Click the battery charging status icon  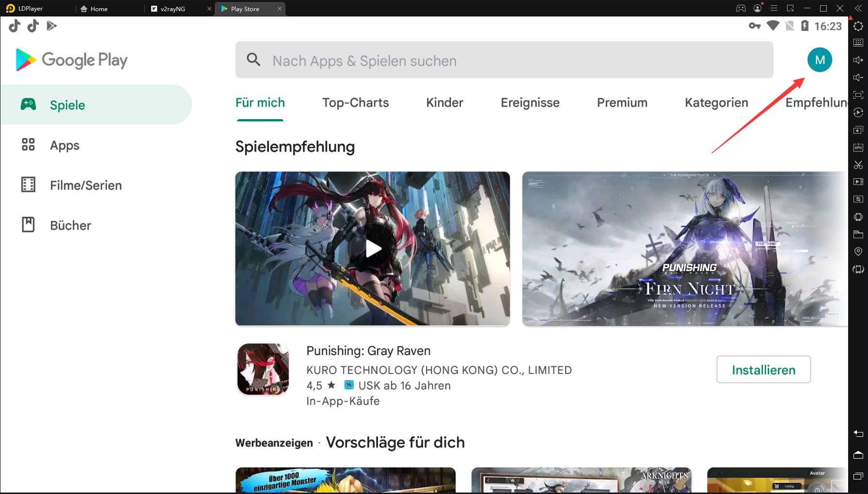tap(805, 26)
